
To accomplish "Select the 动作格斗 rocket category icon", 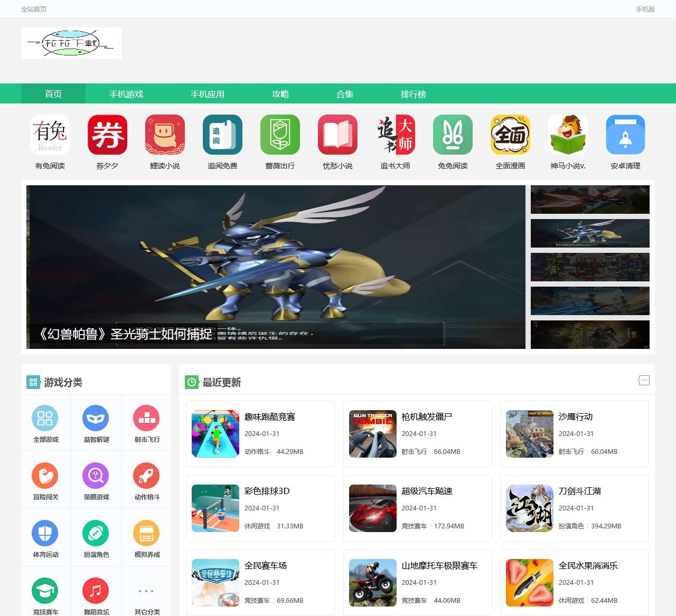I will (x=146, y=476).
